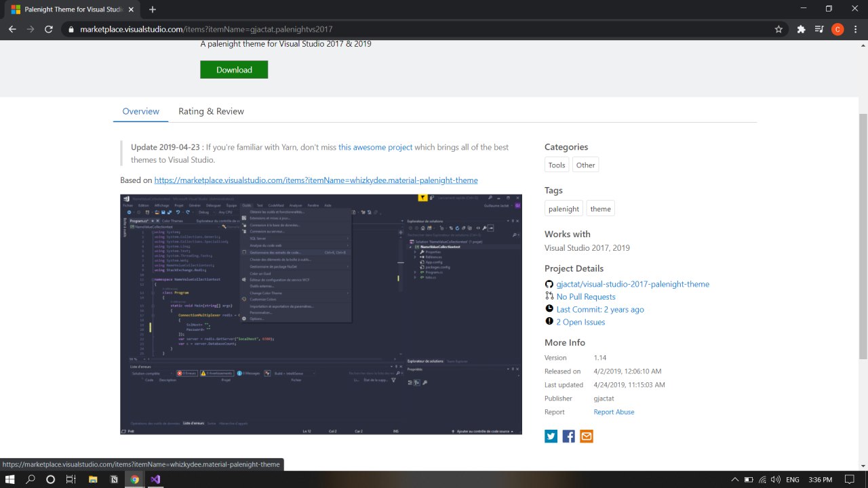Open Last Commit: 2 years ago link
The height and width of the screenshot is (488, 868).
(x=600, y=310)
